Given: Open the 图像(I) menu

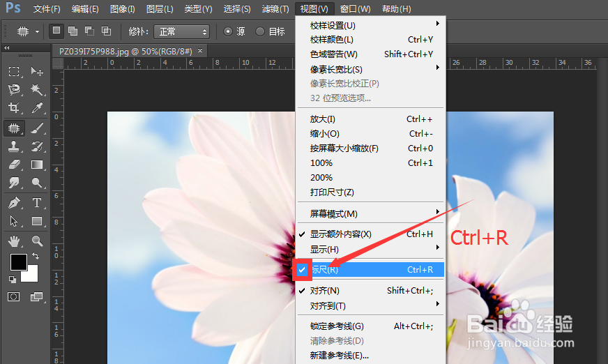Looking at the screenshot, I should click(x=123, y=8).
